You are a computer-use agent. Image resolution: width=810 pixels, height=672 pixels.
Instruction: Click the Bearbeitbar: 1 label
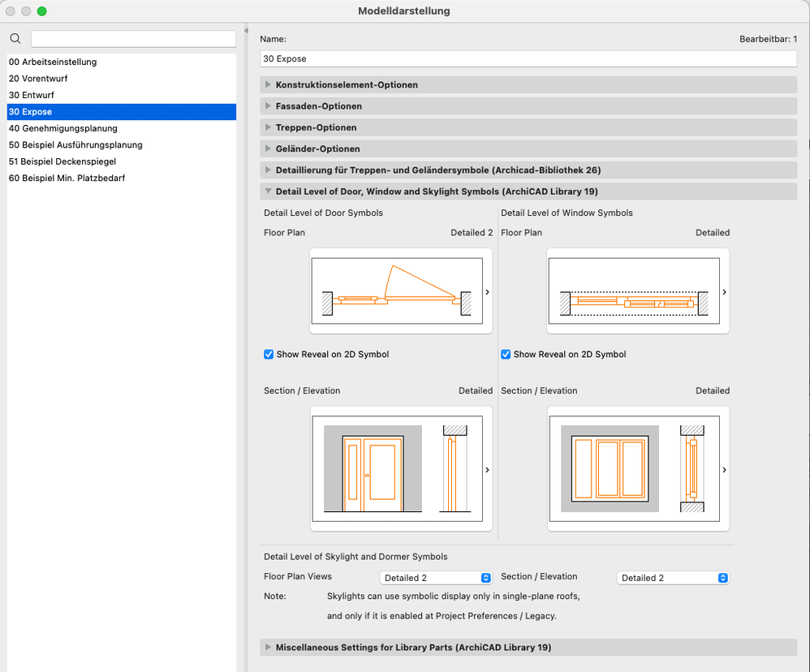pyautogui.click(x=768, y=39)
